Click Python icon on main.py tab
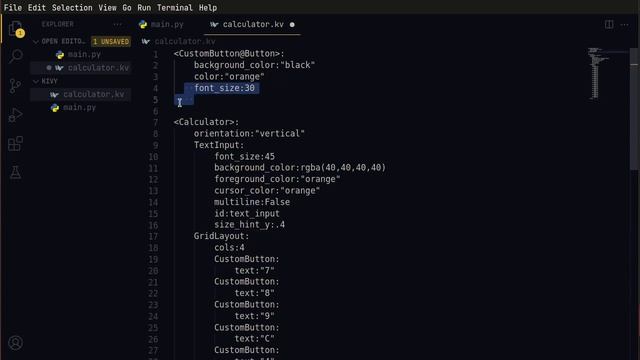Image resolution: width=640 pixels, height=360 pixels. pyautogui.click(x=143, y=24)
